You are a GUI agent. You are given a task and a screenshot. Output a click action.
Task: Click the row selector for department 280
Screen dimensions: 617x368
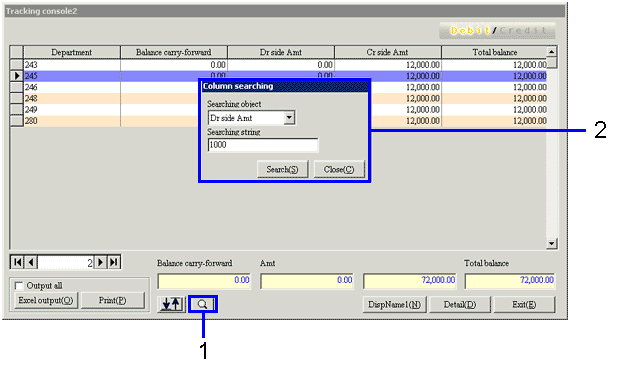[x=17, y=121]
